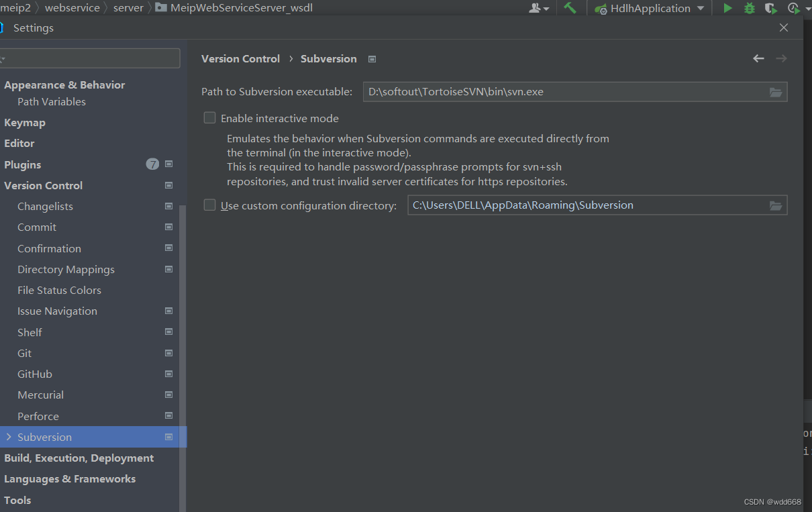Navigate forward with the right arrow
Viewport: 812px width, 512px height.
click(x=781, y=58)
